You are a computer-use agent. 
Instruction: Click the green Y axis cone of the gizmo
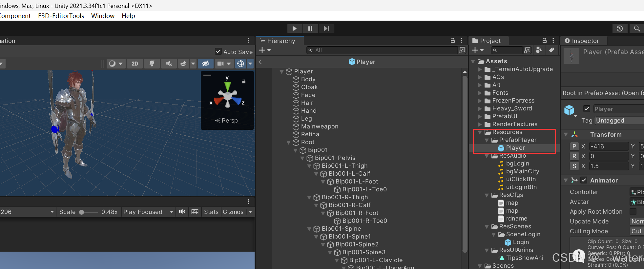pos(227,86)
